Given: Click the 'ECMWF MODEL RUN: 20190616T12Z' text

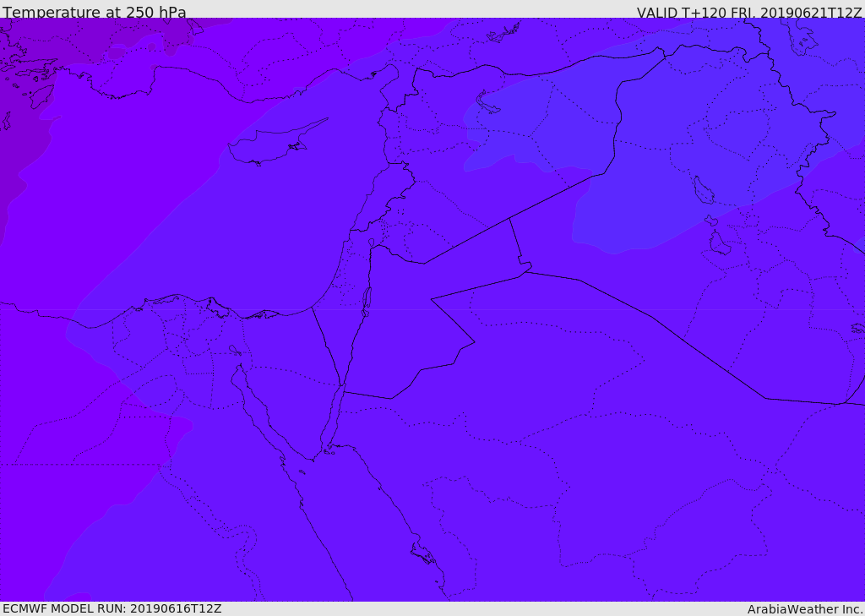Looking at the screenshot, I should point(112,608).
